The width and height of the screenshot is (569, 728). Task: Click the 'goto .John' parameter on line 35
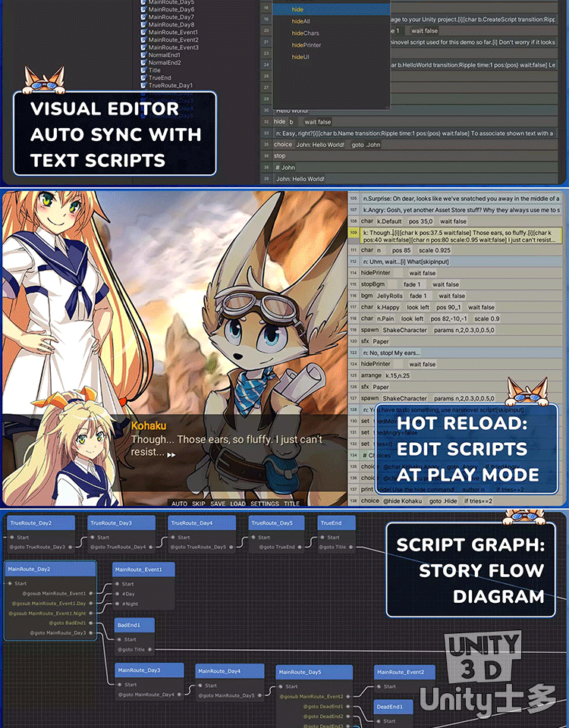pyautogui.click(x=366, y=145)
